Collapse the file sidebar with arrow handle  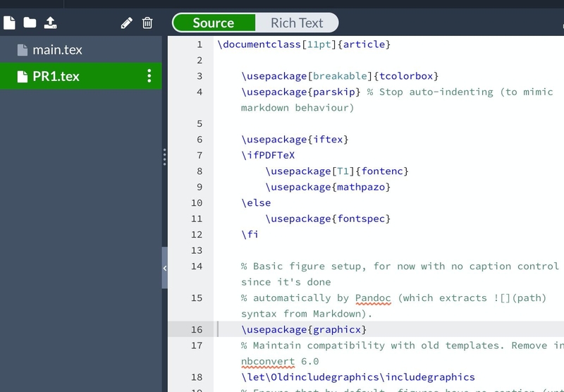click(x=165, y=268)
